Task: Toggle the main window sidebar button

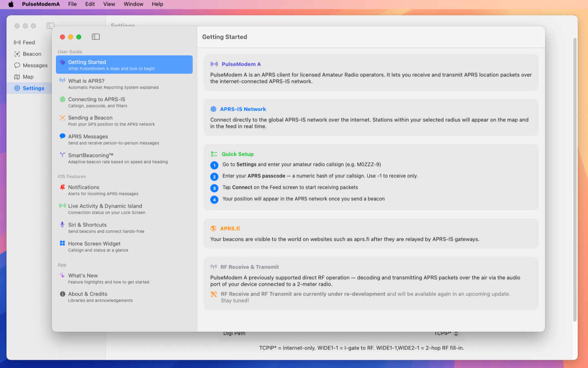Action: (x=50, y=26)
